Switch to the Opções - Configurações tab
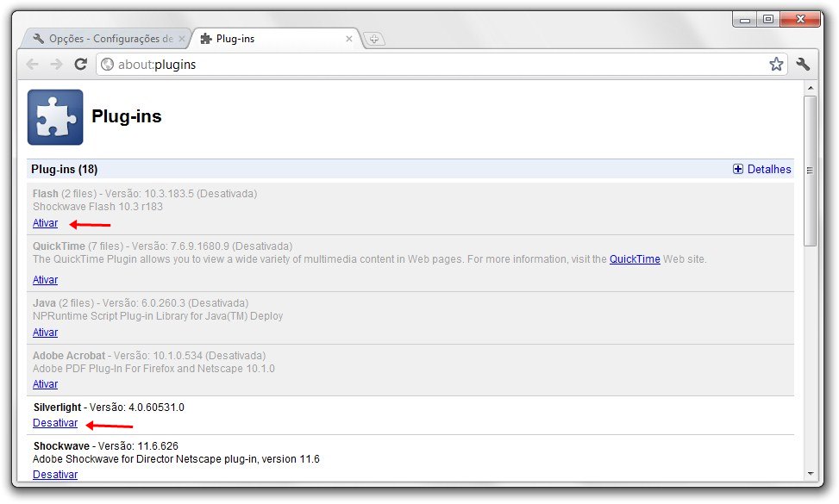This screenshot has height=504, width=839. coord(107,39)
